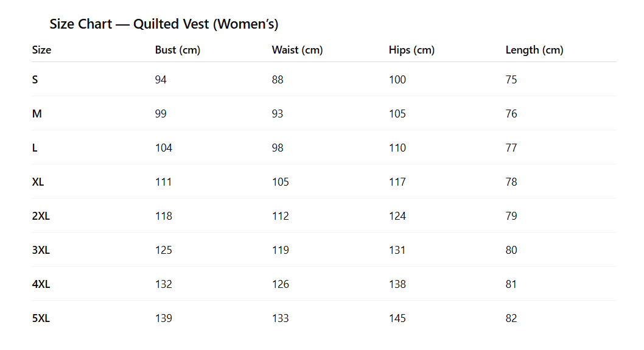The width and height of the screenshot is (644, 350).
Task: Click the M size row label
Action: click(37, 114)
